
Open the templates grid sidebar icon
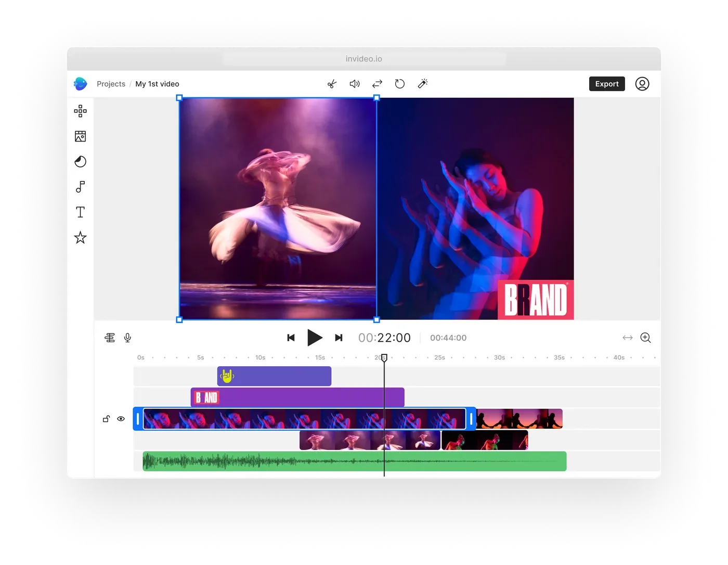(x=80, y=111)
